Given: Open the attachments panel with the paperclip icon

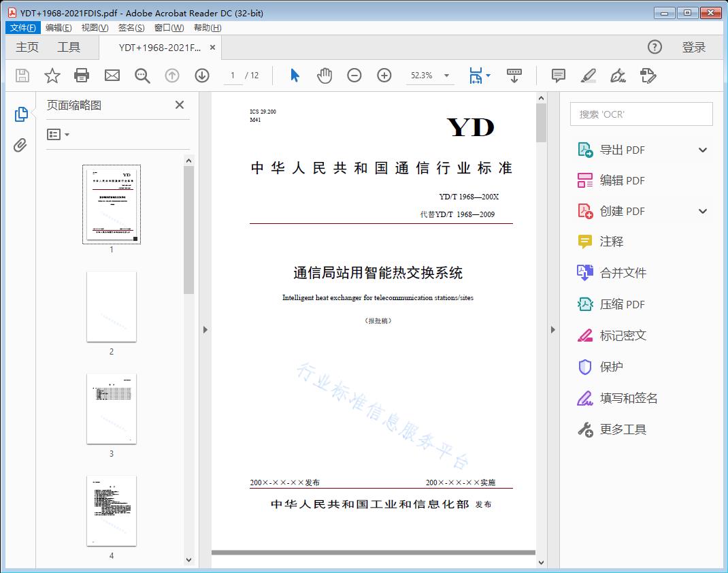Looking at the screenshot, I should 21,144.
